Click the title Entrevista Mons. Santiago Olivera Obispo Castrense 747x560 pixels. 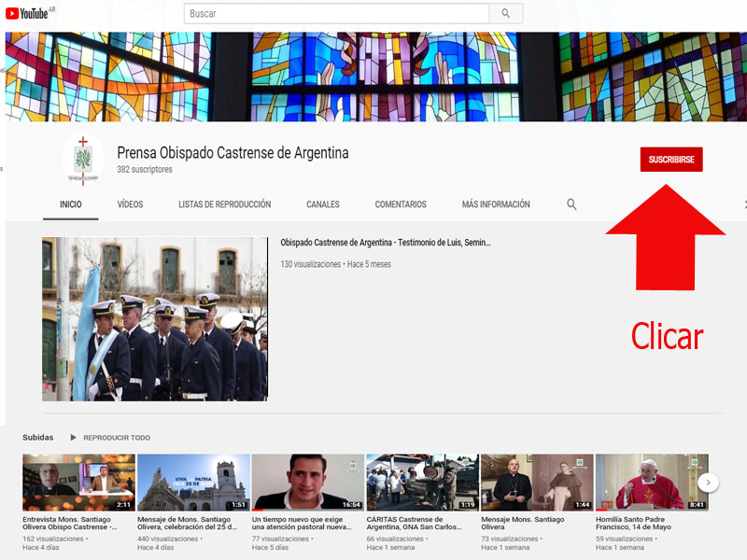pos(69,523)
